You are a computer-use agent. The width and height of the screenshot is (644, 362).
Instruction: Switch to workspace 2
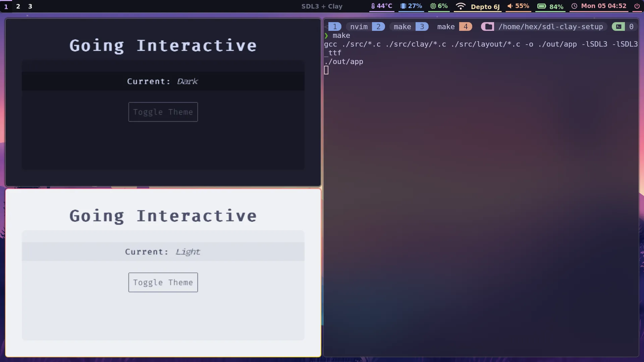click(18, 6)
